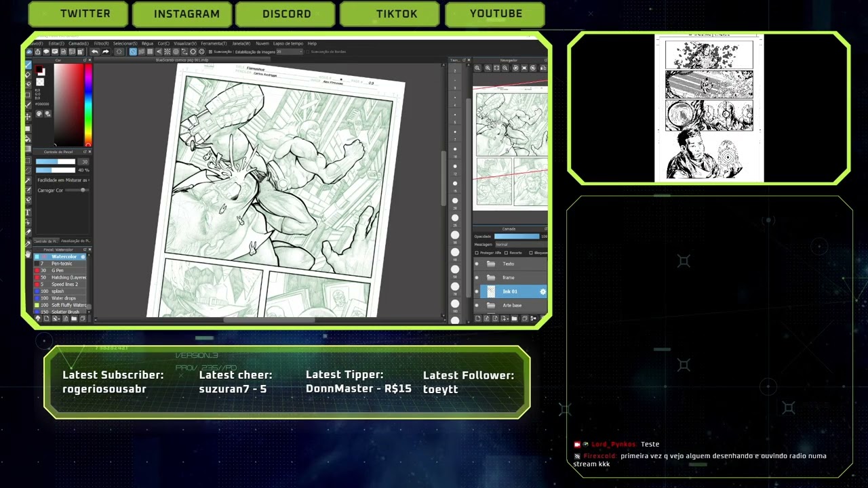Open the Mesclagem blend mode dropdown
This screenshot has width=868, height=488.
click(521, 245)
